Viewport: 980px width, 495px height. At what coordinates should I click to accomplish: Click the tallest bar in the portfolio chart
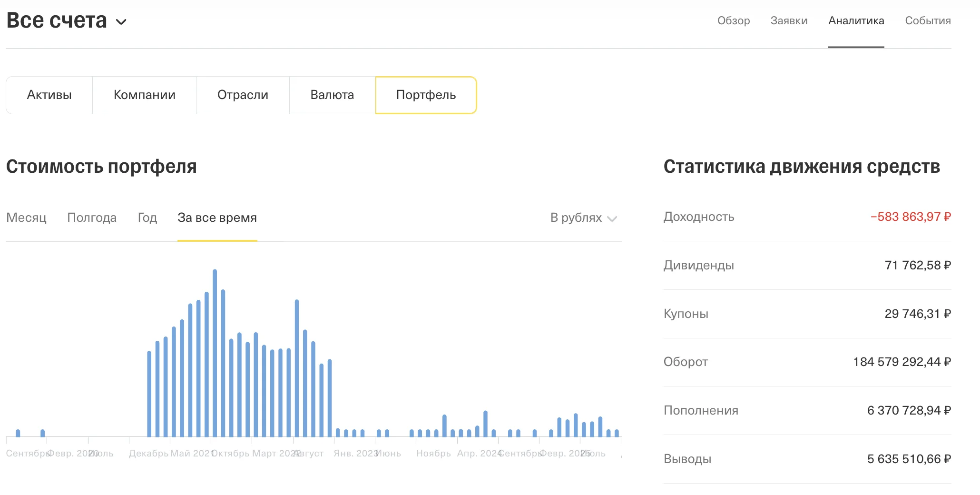pyautogui.click(x=215, y=353)
